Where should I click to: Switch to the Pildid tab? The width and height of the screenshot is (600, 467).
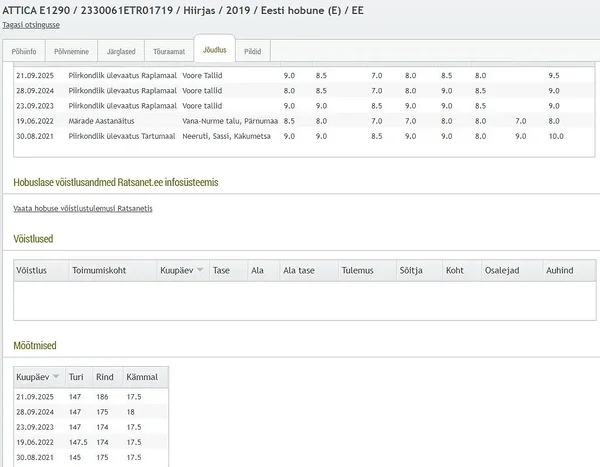[x=253, y=49]
